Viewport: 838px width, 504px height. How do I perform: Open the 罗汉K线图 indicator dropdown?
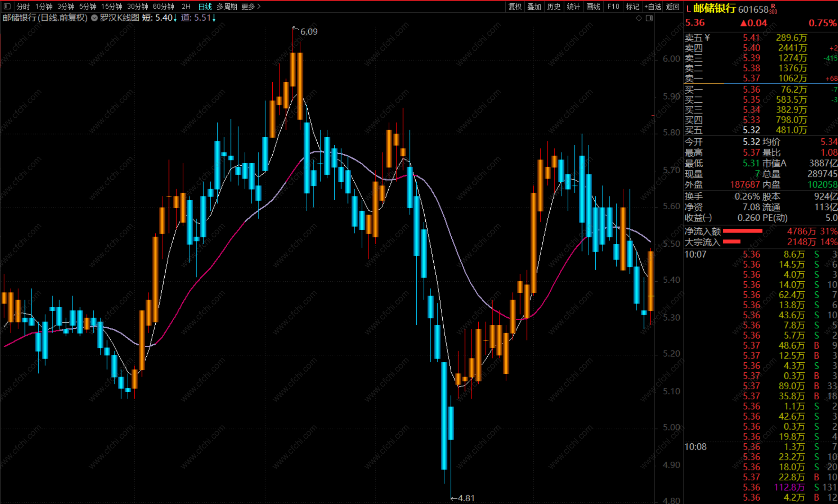[95, 18]
